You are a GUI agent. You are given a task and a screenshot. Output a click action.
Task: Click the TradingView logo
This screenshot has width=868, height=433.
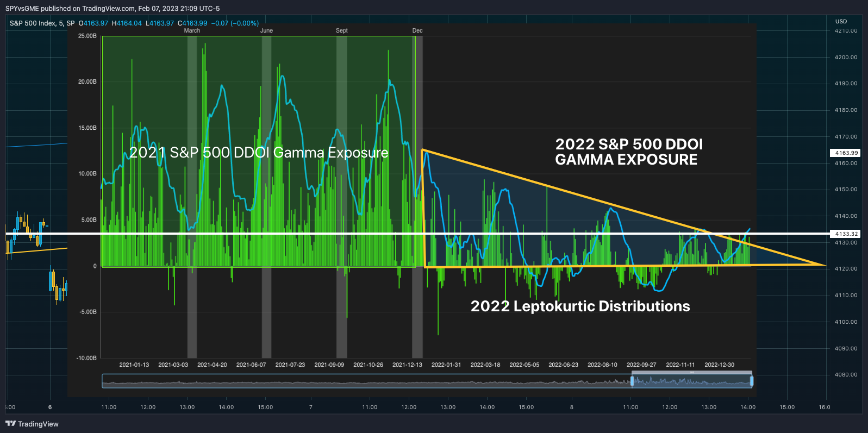point(32,424)
